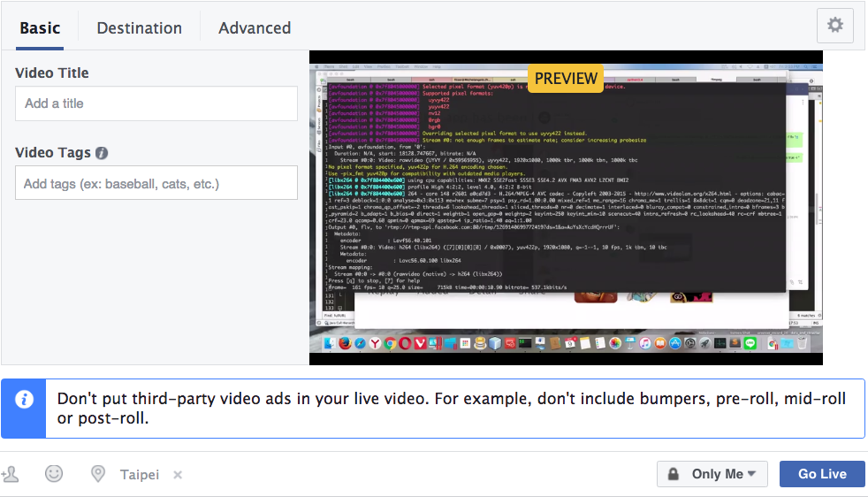Click the Taipei location label
868x497 pixels.
[x=140, y=475]
